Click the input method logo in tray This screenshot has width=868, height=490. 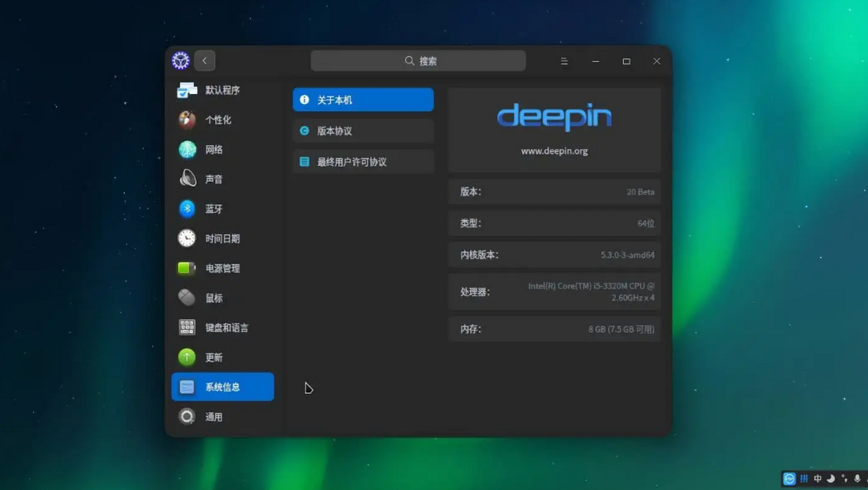(790, 479)
